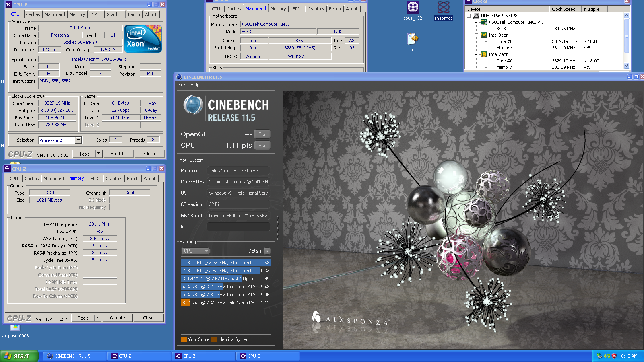Run the OpenGL benchmark

(x=262, y=134)
